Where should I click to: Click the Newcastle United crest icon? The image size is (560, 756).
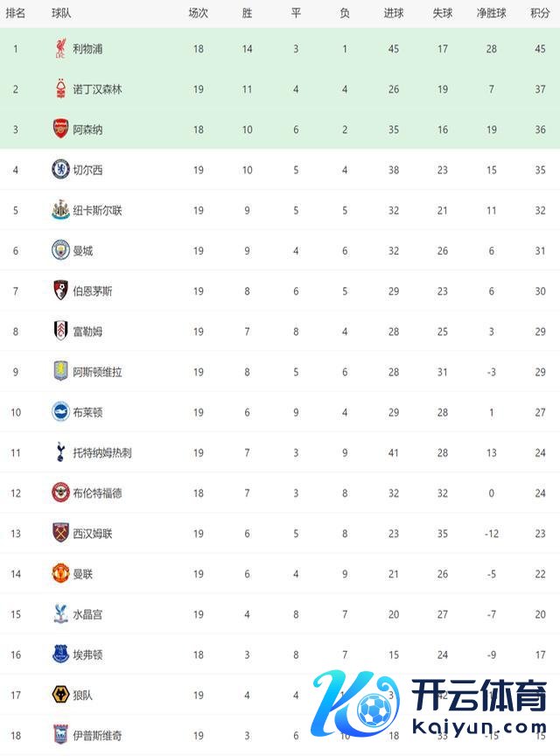tap(60, 210)
